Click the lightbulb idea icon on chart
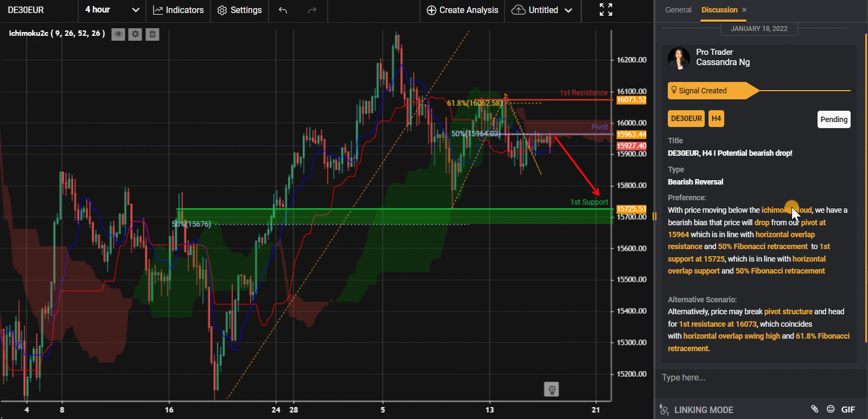 point(551,389)
